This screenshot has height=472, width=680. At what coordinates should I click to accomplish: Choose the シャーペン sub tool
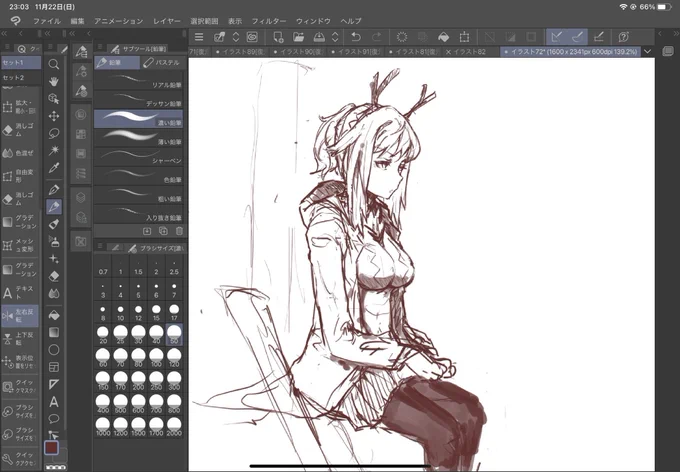click(x=138, y=156)
